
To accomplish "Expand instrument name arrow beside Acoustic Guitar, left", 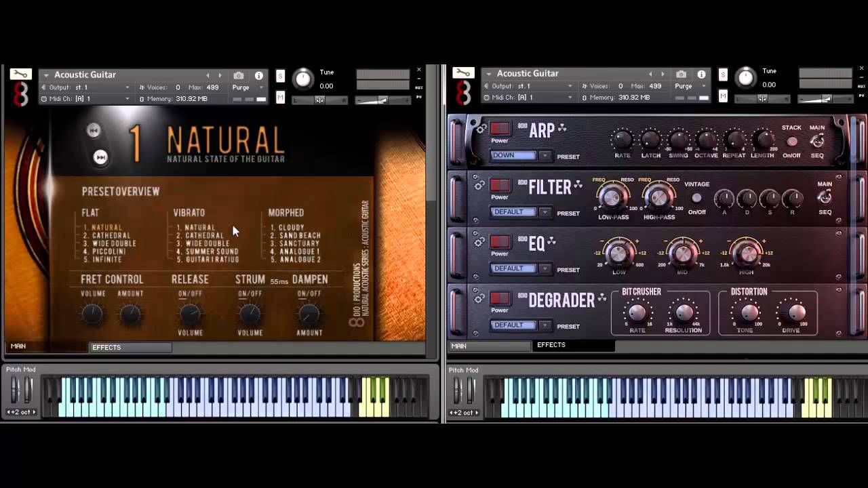I will (47, 75).
